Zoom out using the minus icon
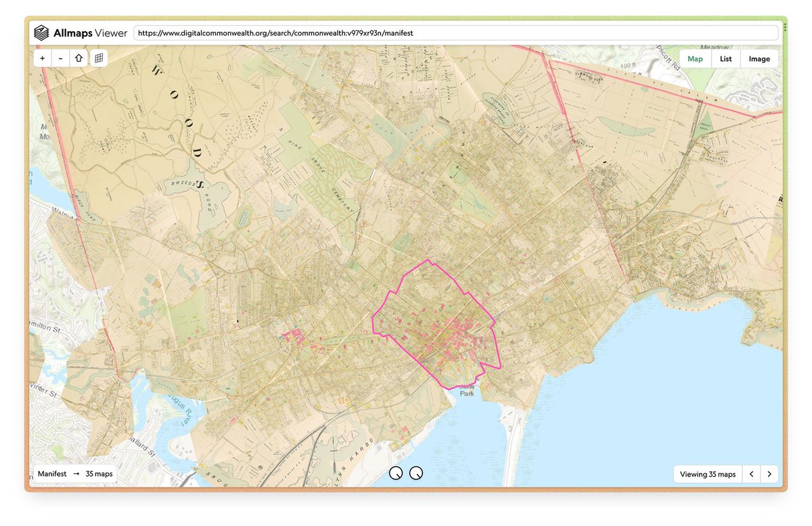This screenshot has height=526, width=812. point(60,57)
